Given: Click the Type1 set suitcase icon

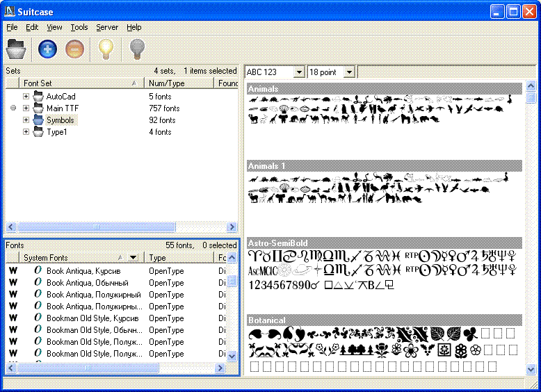Looking at the screenshot, I should click(38, 131).
